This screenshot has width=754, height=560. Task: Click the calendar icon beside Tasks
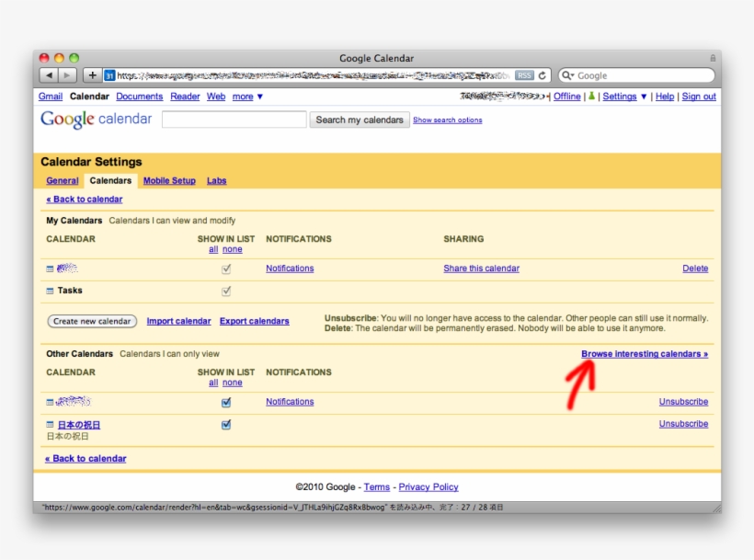[x=50, y=291]
